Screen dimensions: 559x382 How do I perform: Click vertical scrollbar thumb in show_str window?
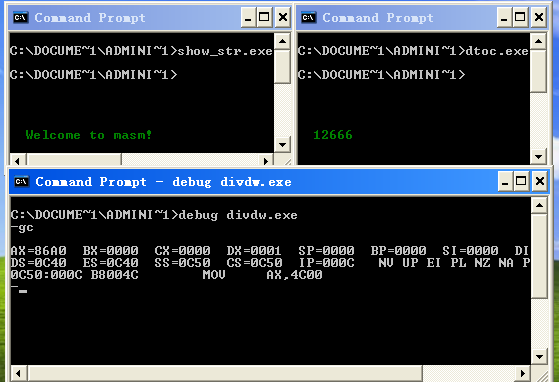pos(282,66)
